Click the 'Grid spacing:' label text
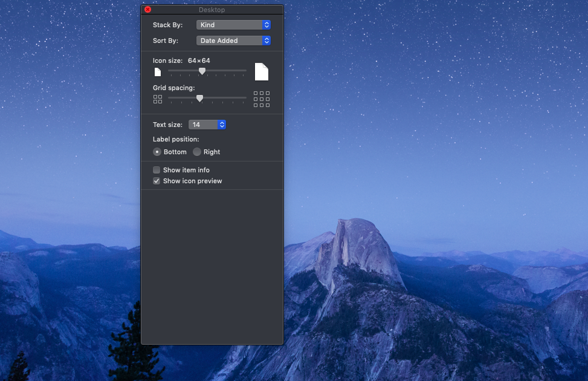 (x=173, y=88)
